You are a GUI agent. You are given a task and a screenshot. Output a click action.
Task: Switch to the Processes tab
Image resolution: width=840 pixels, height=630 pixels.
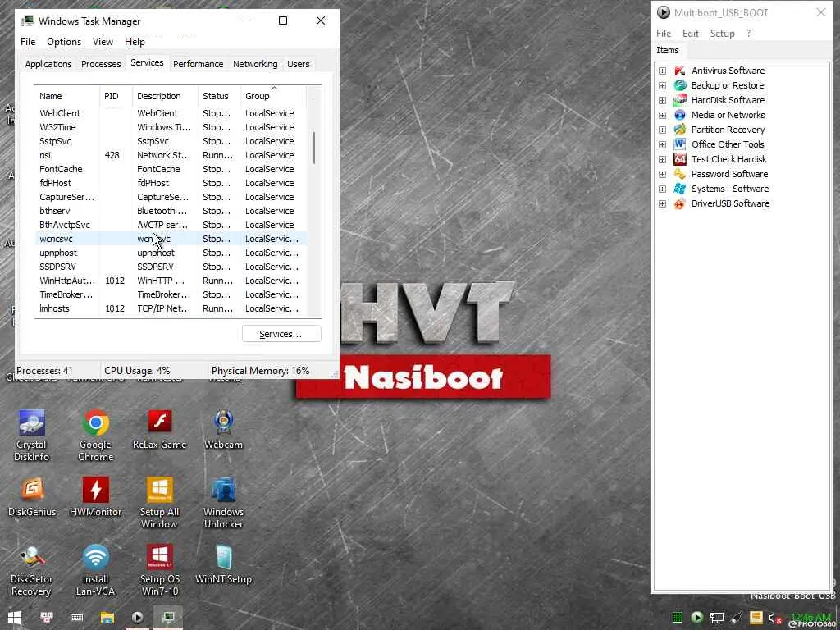tap(101, 64)
